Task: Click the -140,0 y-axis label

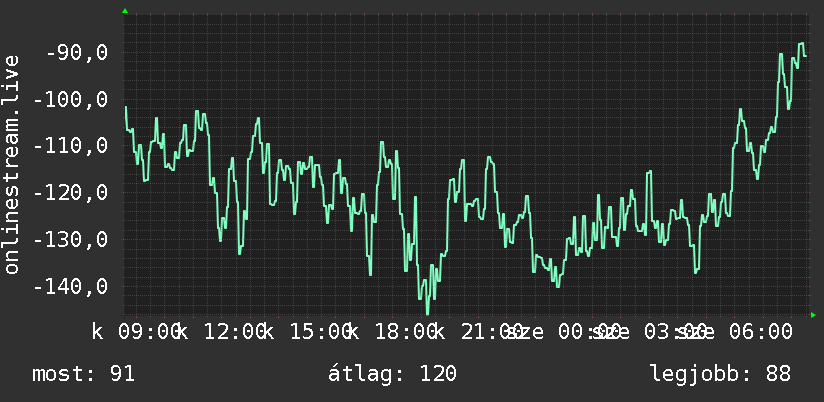Action: pos(71,286)
